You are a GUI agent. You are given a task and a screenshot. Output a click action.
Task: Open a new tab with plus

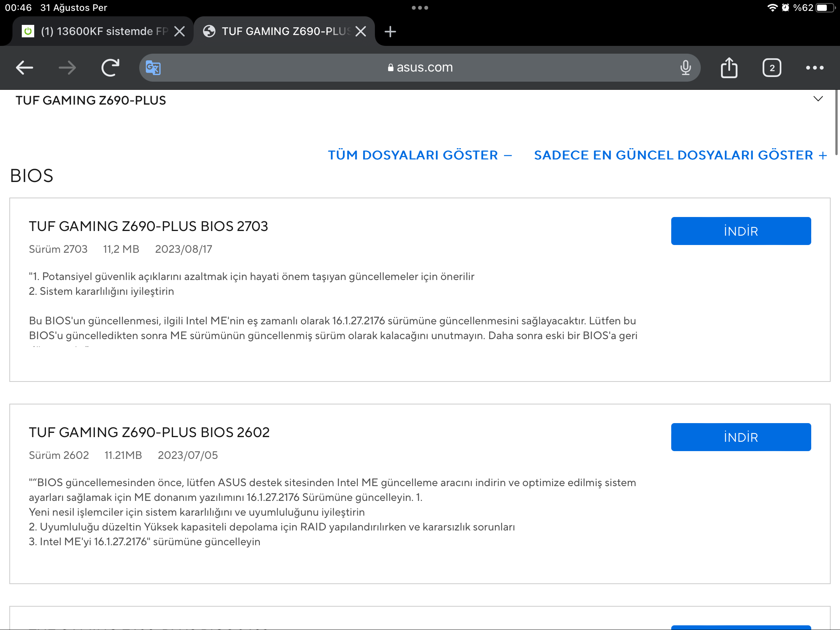(390, 31)
